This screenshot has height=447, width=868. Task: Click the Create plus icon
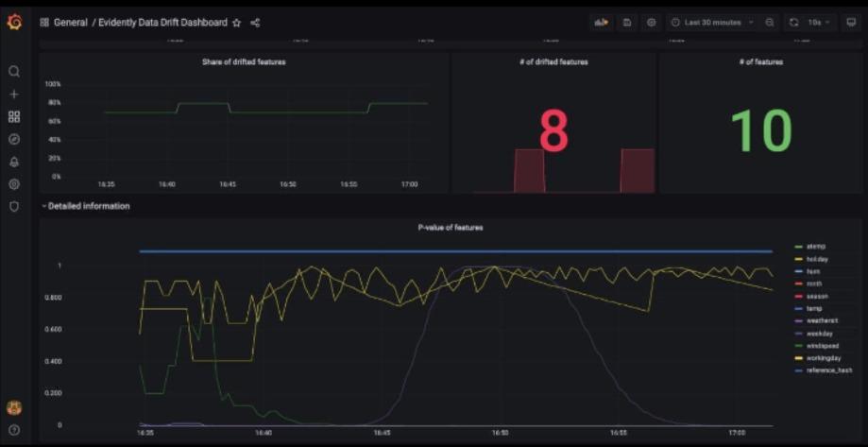[14, 95]
